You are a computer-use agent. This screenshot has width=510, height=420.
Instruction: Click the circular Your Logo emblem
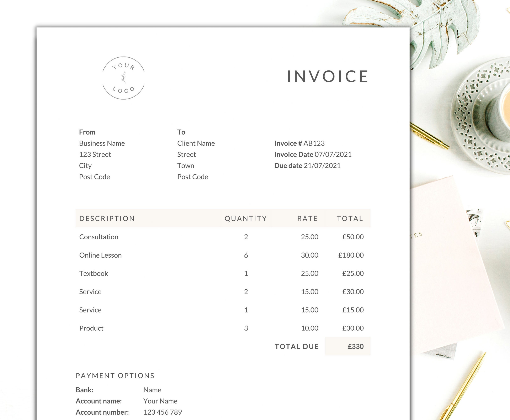[x=123, y=78]
